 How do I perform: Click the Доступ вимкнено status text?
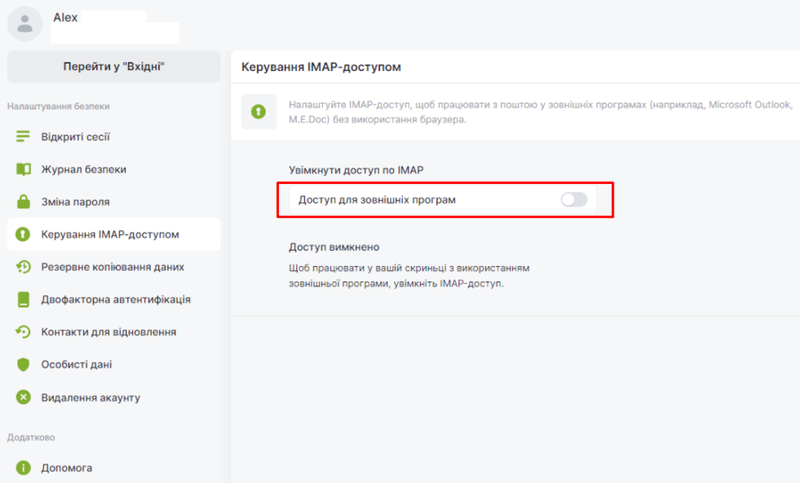[x=334, y=247]
